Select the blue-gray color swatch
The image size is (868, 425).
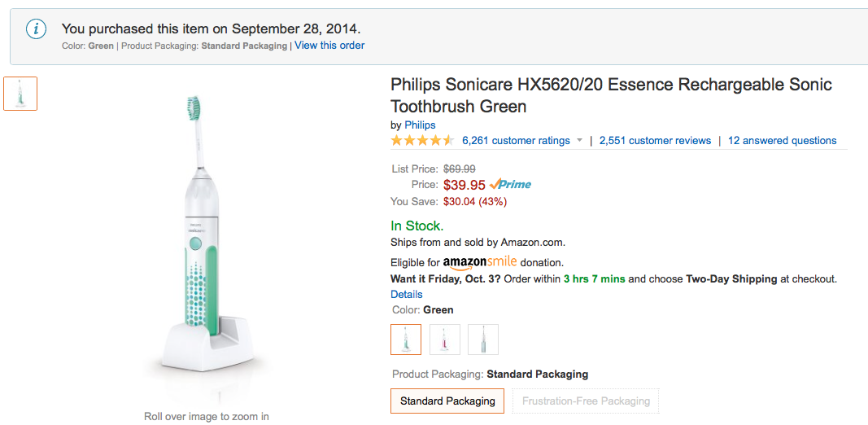[483, 340]
